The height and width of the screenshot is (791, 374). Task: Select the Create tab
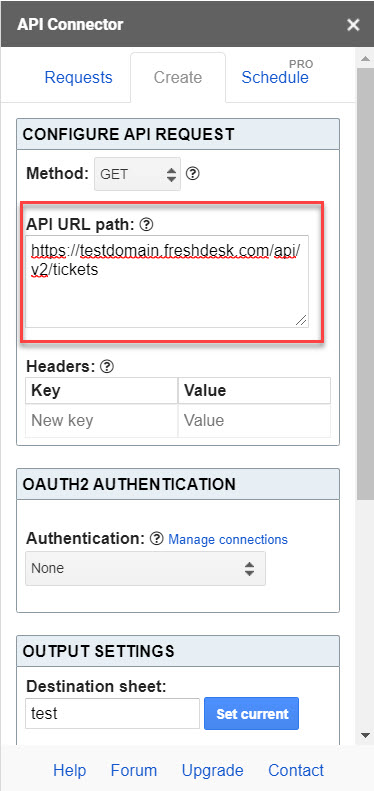click(x=178, y=78)
